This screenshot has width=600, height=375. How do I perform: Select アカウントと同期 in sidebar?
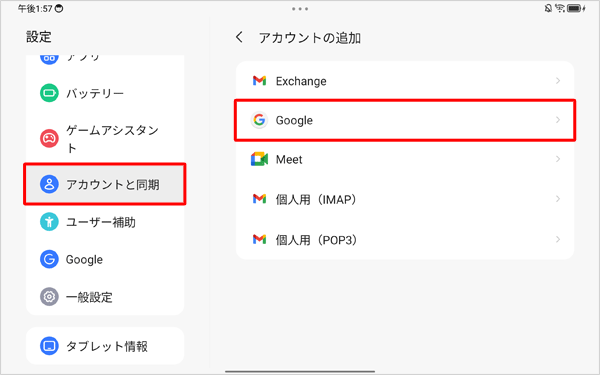coord(105,184)
